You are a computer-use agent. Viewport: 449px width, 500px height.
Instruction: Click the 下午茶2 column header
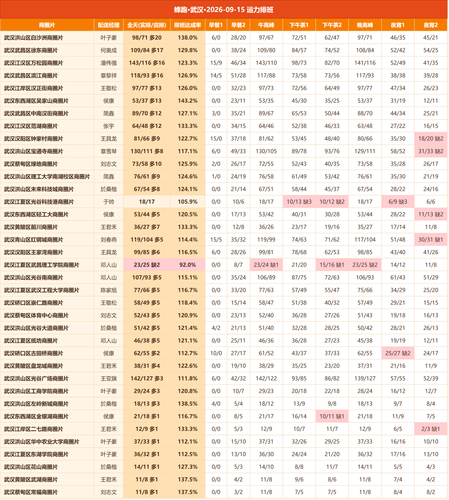[x=332, y=25]
